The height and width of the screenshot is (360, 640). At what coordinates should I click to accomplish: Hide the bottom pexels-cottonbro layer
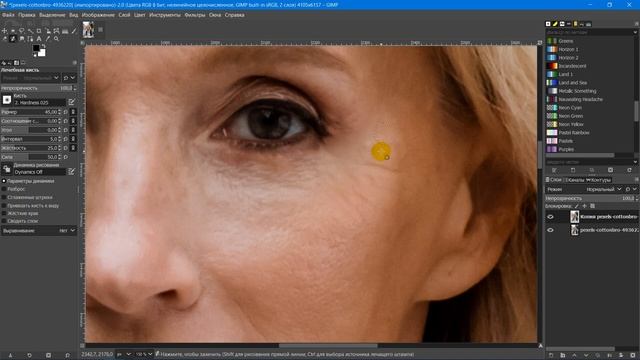(550, 230)
